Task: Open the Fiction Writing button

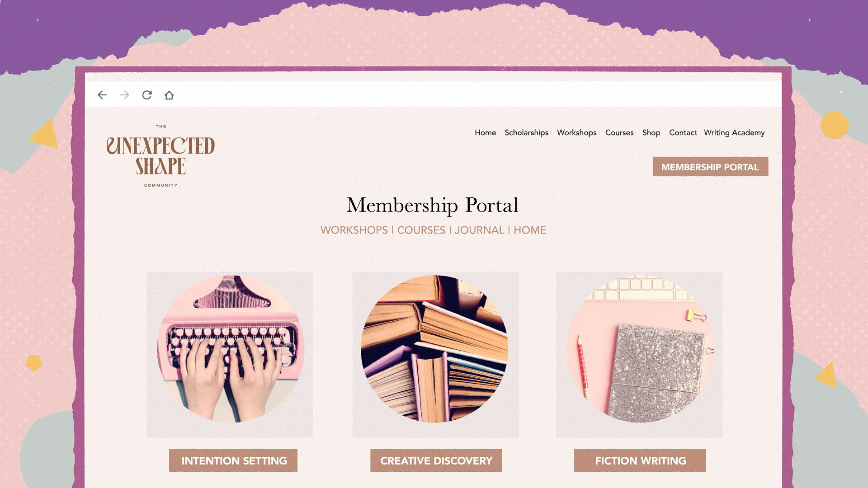Action: coord(640,460)
